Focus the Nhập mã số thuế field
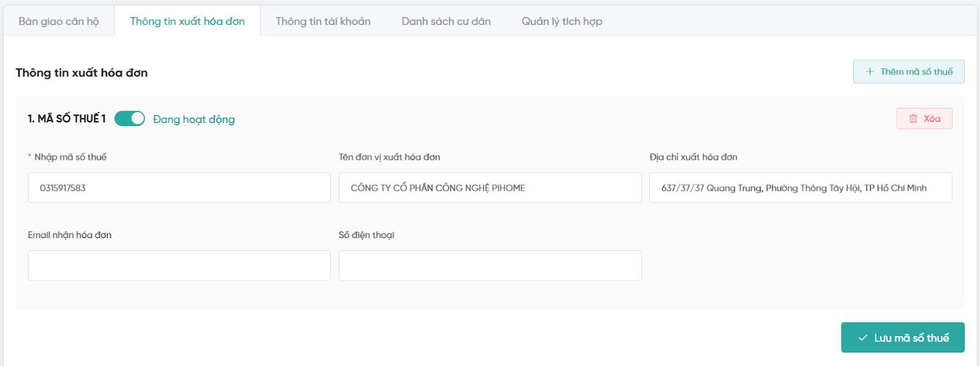The height and width of the screenshot is (366, 980). click(179, 188)
